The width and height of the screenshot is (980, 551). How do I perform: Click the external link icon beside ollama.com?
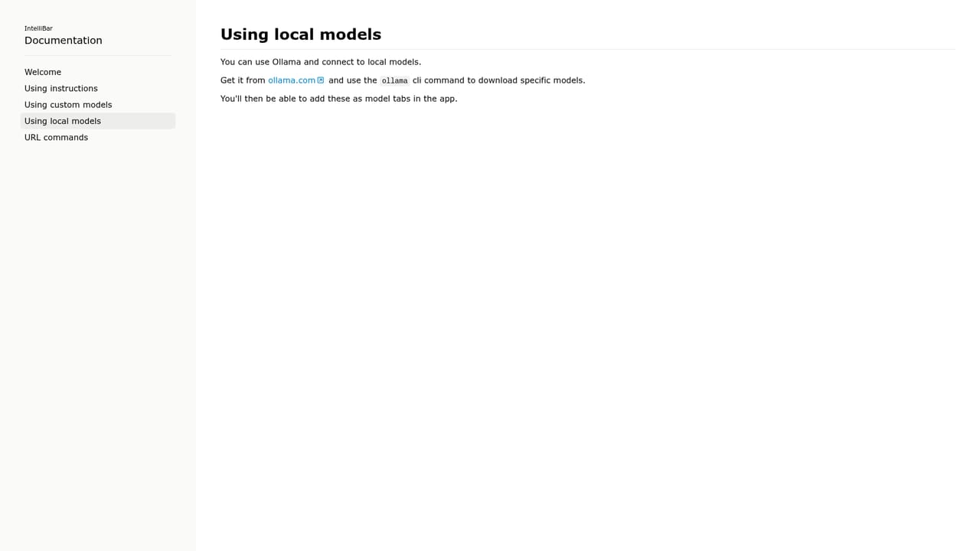(x=321, y=80)
